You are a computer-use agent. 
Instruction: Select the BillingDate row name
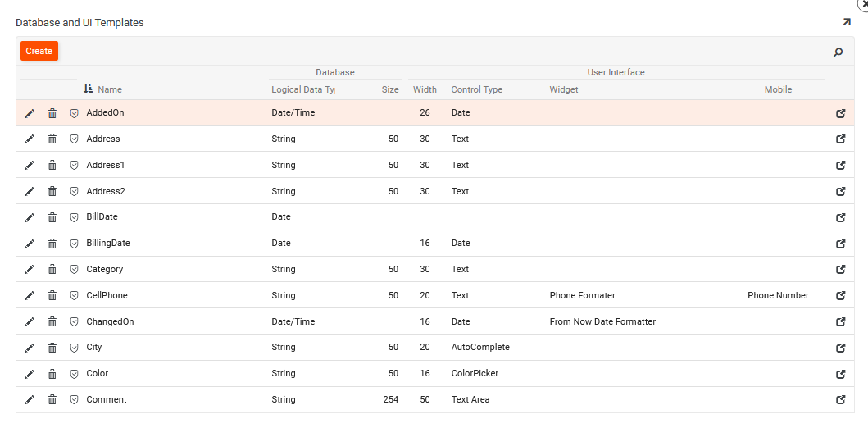click(108, 244)
